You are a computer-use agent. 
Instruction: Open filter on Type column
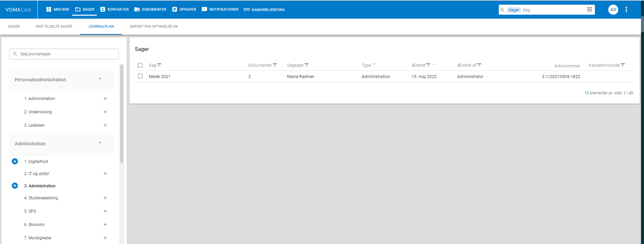(x=374, y=65)
